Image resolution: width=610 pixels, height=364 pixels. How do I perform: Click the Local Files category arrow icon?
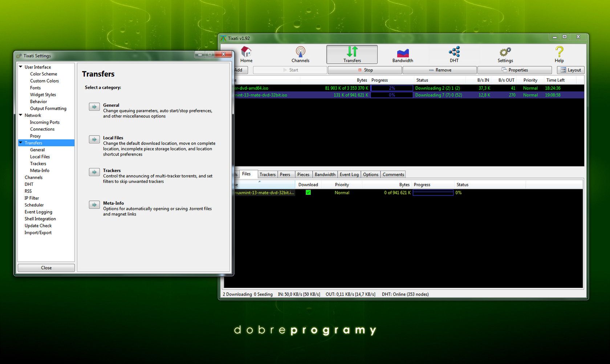point(94,139)
